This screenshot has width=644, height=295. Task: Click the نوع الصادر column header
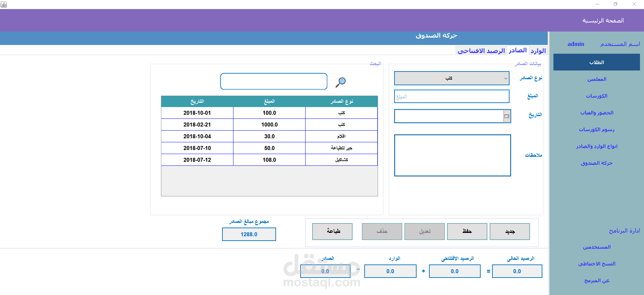341,101
